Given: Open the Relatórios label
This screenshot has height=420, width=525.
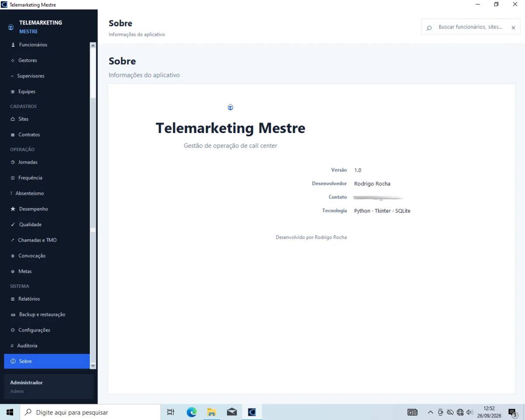Looking at the screenshot, I should (29, 299).
